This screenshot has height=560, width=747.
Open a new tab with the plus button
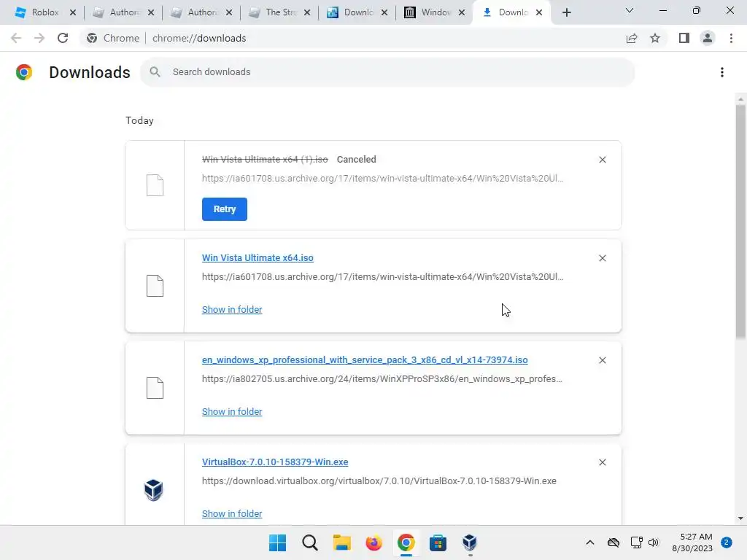tap(566, 12)
